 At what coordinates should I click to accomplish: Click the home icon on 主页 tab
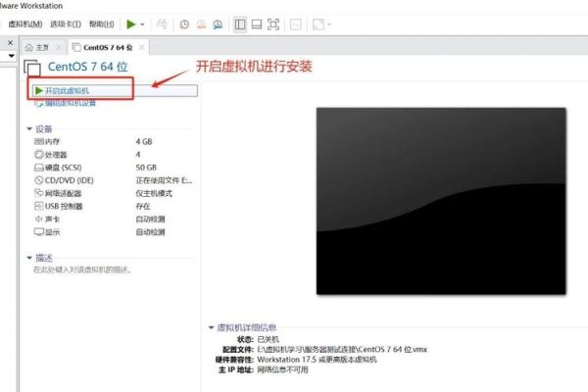(28, 48)
